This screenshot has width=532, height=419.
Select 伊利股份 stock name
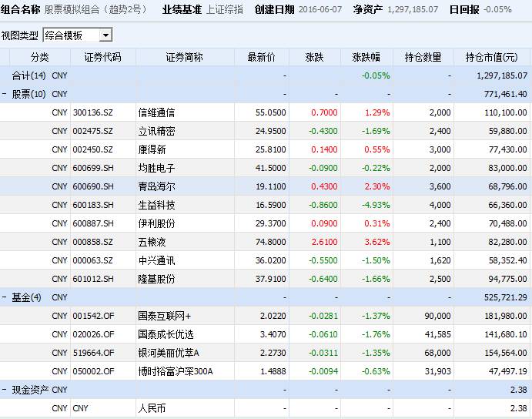point(156,223)
